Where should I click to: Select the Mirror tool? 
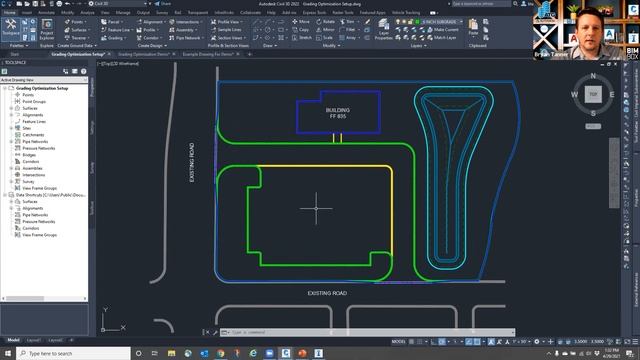(x=325, y=30)
